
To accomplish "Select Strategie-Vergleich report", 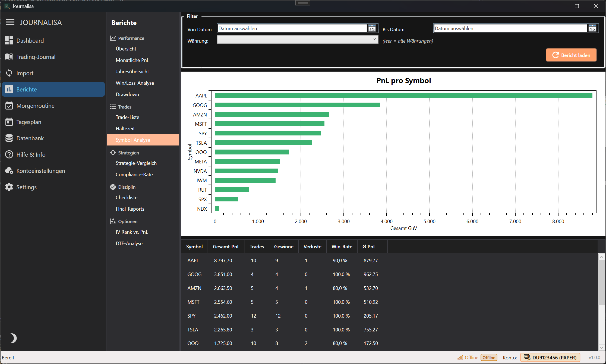I will (x=136, y=163).
